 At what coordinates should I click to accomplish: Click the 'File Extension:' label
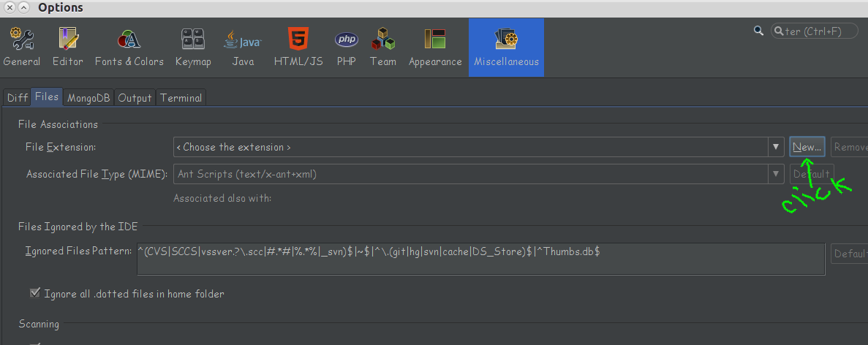[x=61, y=147]
